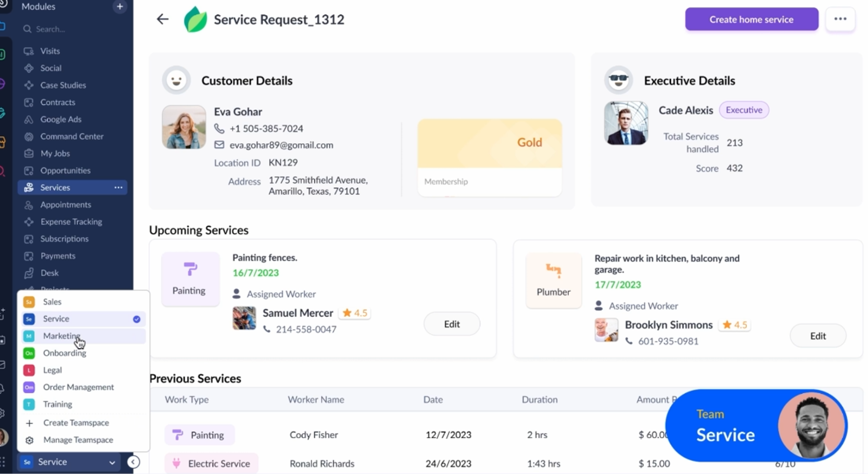Click the Google Ads icon

coord(29,119)
